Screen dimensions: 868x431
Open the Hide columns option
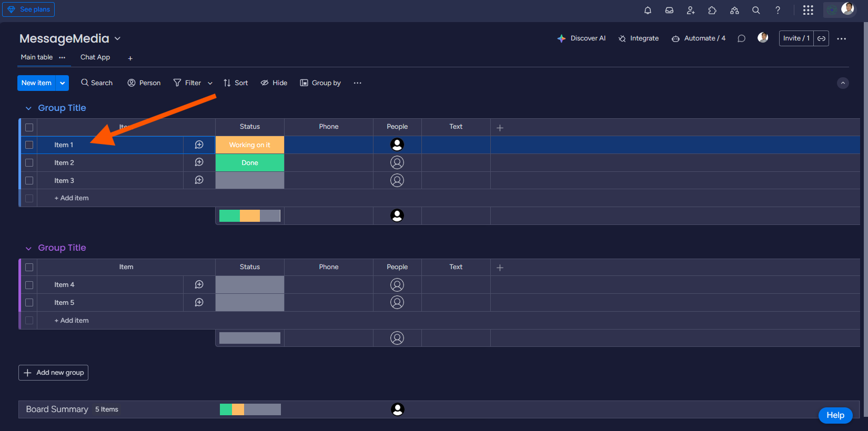(274, 83)
